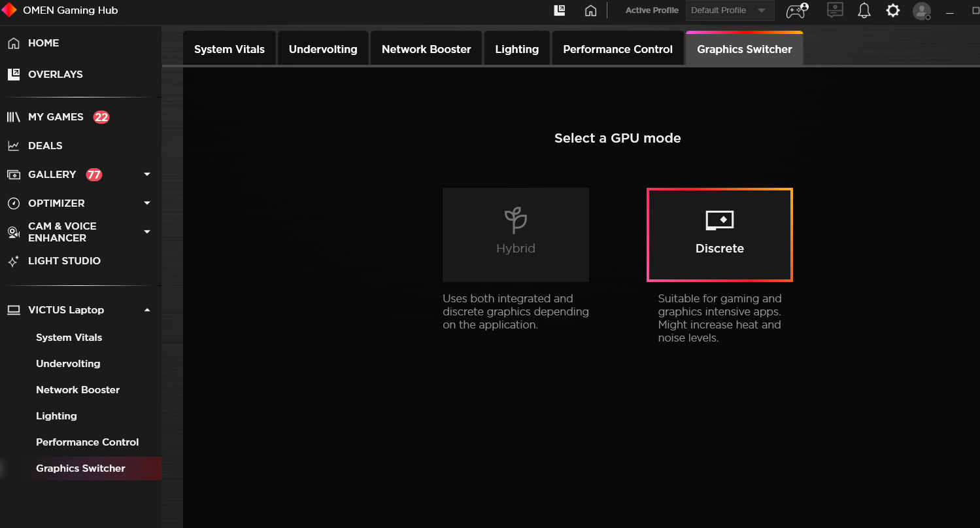Select the Graphics Switcher tab
The image size is (980, 528).
[745, 49]
